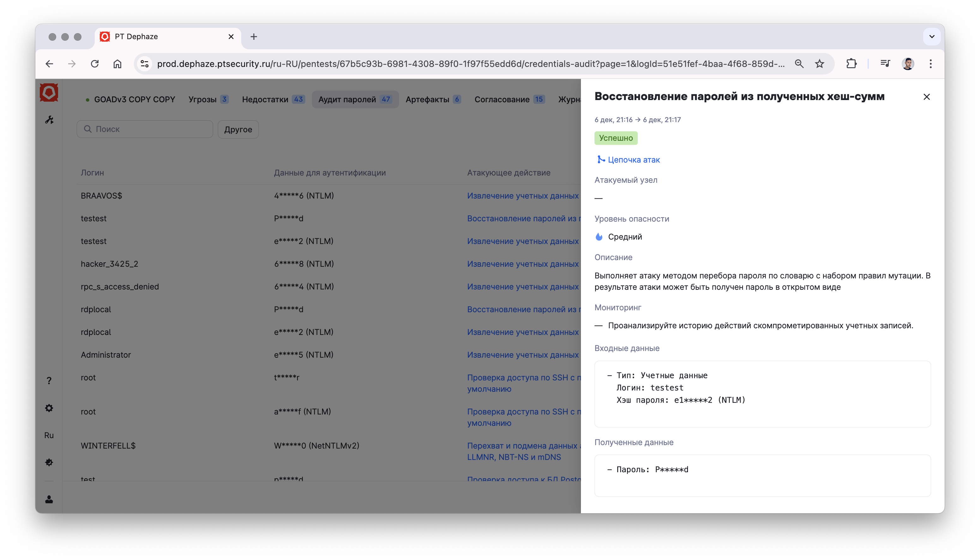Expand the browser tab search chevron
The image size is (980, 560).
click(932, 37)
